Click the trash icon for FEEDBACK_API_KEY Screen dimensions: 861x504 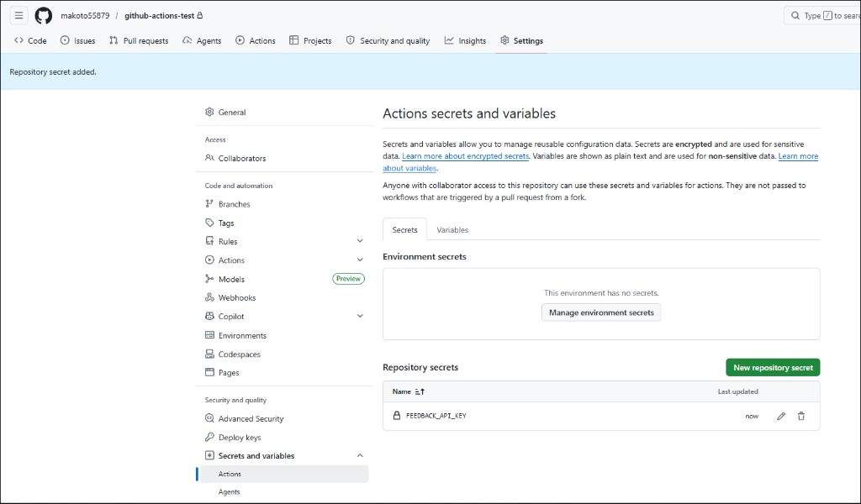[801, 417]
